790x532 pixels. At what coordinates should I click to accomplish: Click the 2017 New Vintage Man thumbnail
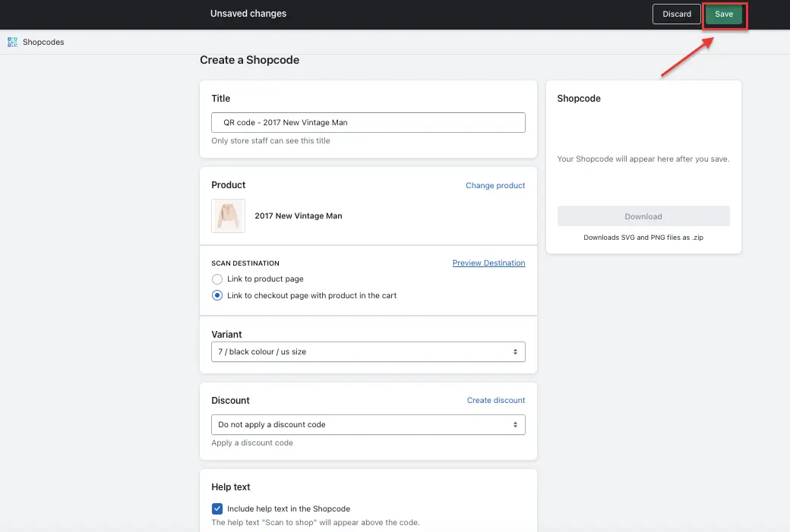pyautogui.click(x=228, y=216)
